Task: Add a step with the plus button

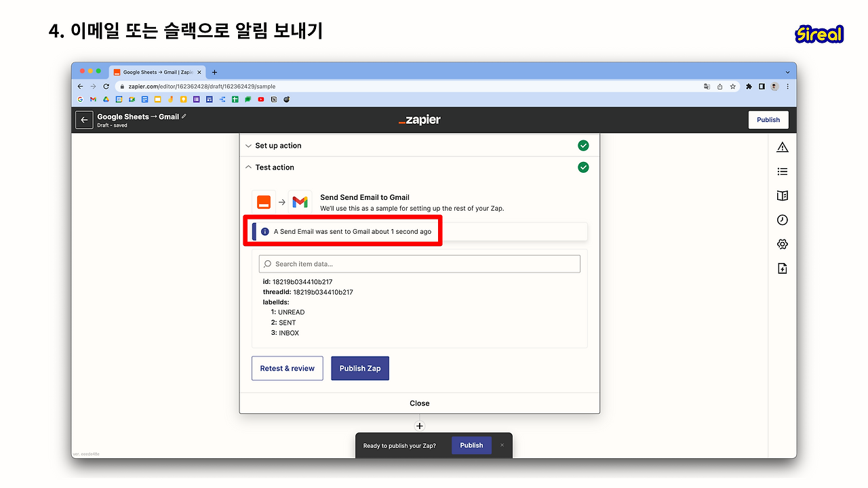Action: point(420,426)
